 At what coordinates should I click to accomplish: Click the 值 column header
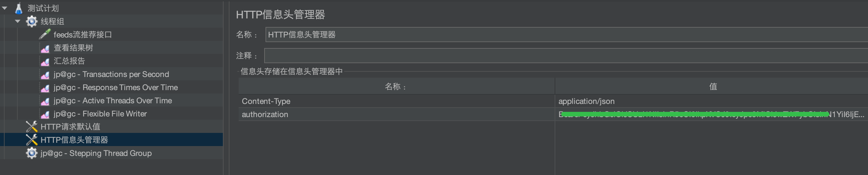(713, 87)
